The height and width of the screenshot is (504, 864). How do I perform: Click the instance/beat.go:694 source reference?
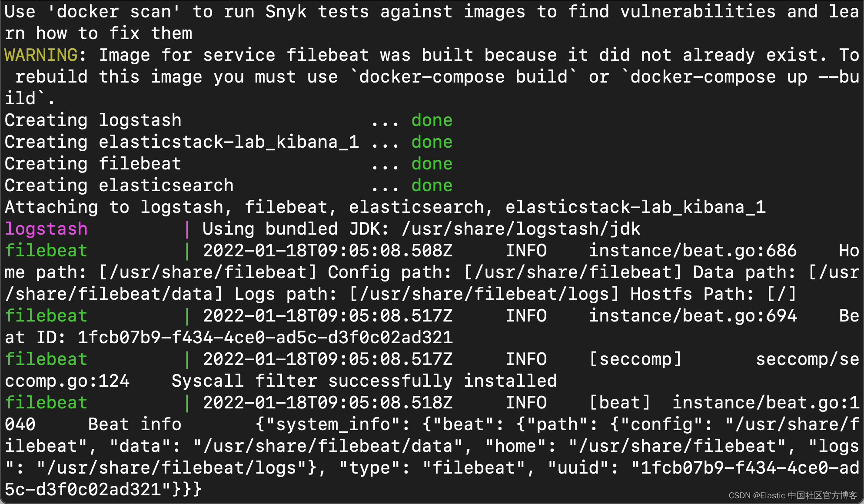click(693, 316)
